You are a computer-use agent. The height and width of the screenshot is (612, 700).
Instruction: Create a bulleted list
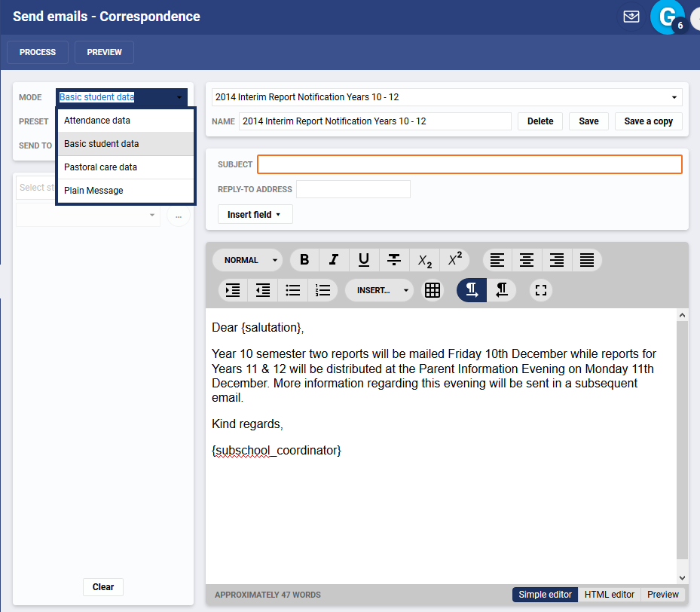pyautogui.click(x=292, y=290)
